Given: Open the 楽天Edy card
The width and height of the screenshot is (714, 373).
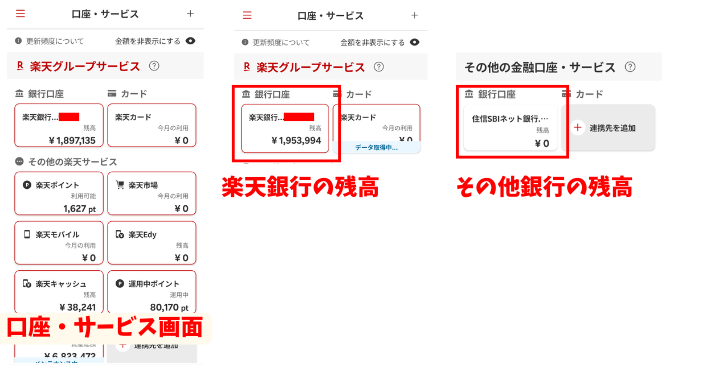Looking at the screenshot, I should click(x=152, y=243).
